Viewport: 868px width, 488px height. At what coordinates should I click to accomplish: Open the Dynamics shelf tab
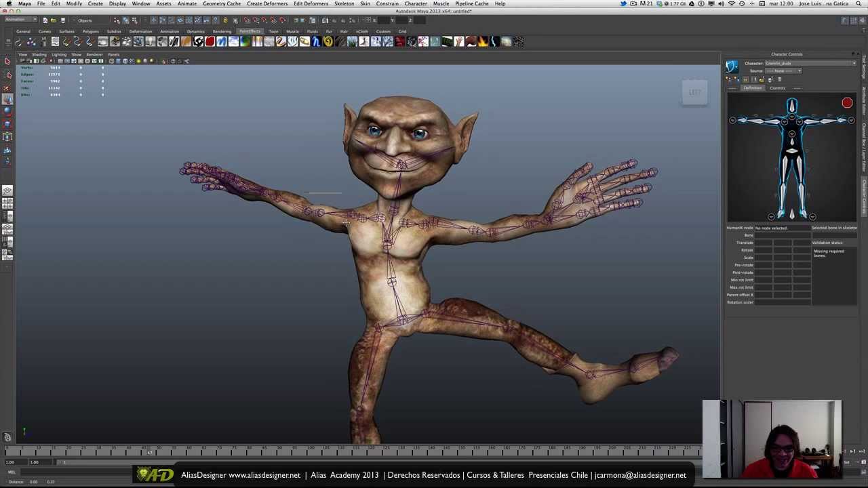tap(195, 31)
